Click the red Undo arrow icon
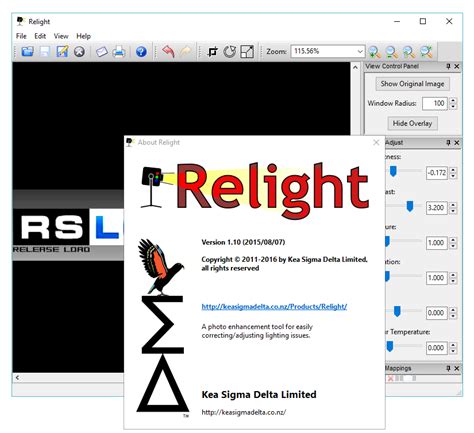The height and width of the screenshot is (433, 474). 168,52
